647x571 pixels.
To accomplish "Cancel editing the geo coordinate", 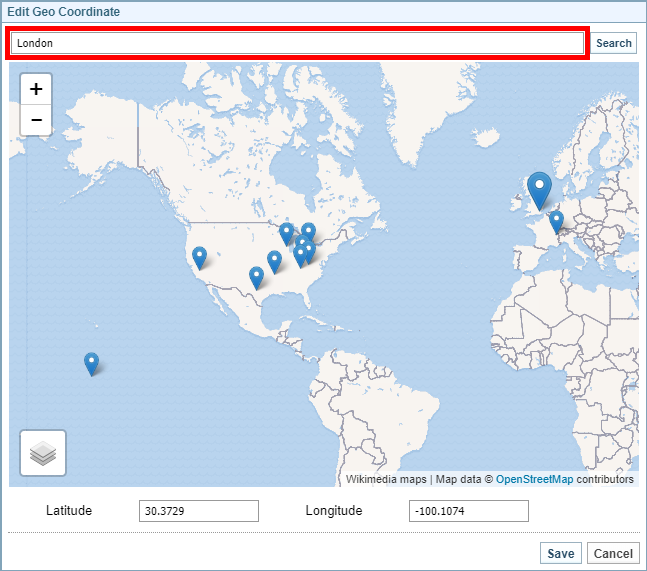I will click(613, 553).
